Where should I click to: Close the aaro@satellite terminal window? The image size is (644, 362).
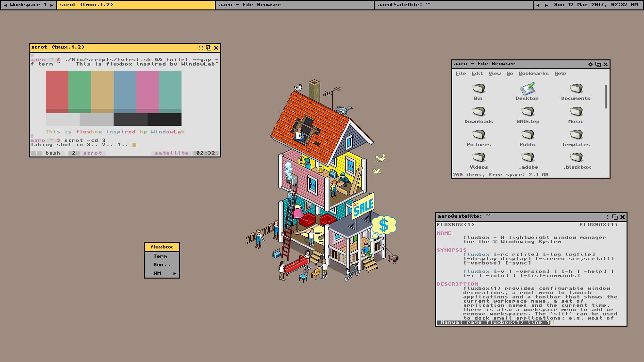[x=623, y=217]
